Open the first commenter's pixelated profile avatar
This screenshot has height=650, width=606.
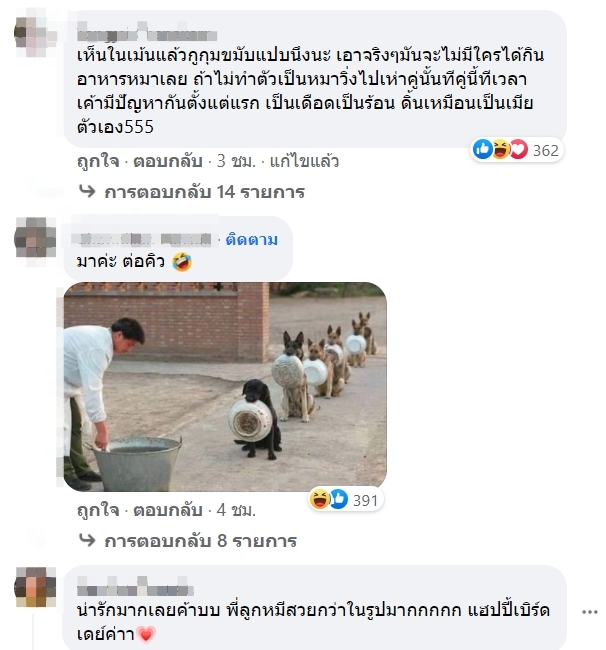pos(35,34)
